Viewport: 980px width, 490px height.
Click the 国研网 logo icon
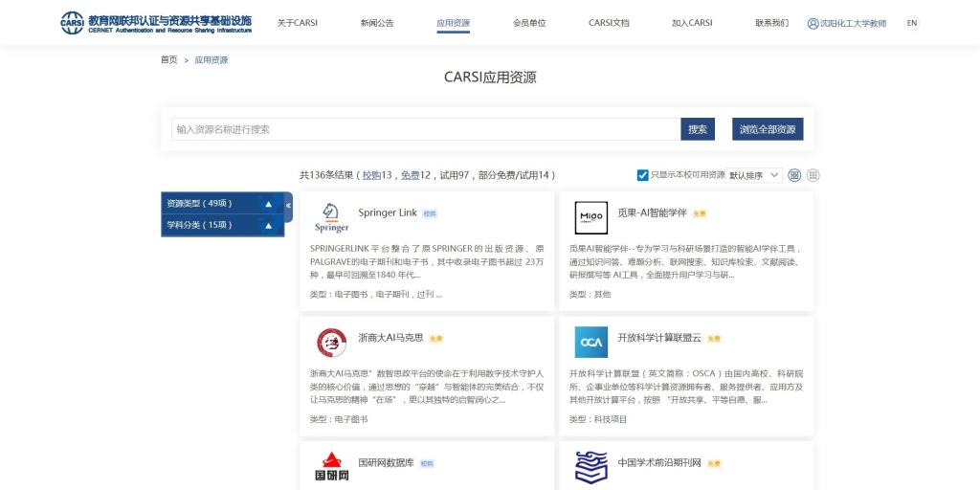[331, 467]
